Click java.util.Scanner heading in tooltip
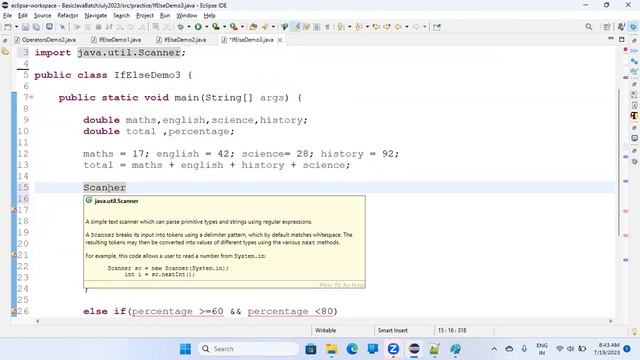640x360 pixels. [116, 201]
